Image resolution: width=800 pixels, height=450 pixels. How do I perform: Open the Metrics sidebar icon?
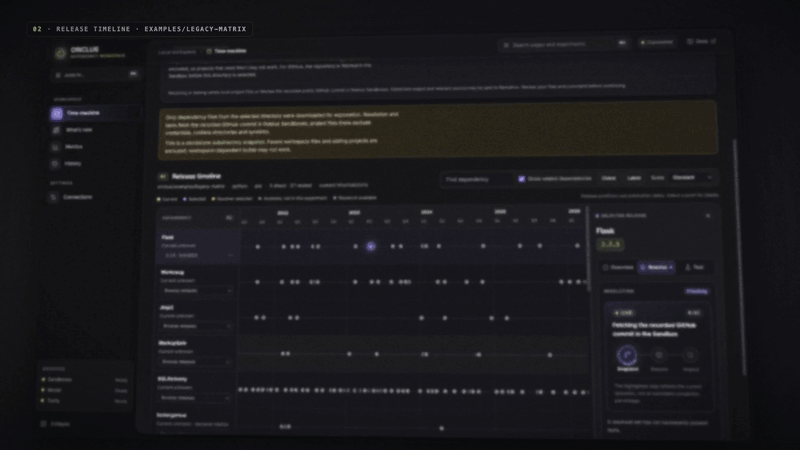click(x=56, y=147)
